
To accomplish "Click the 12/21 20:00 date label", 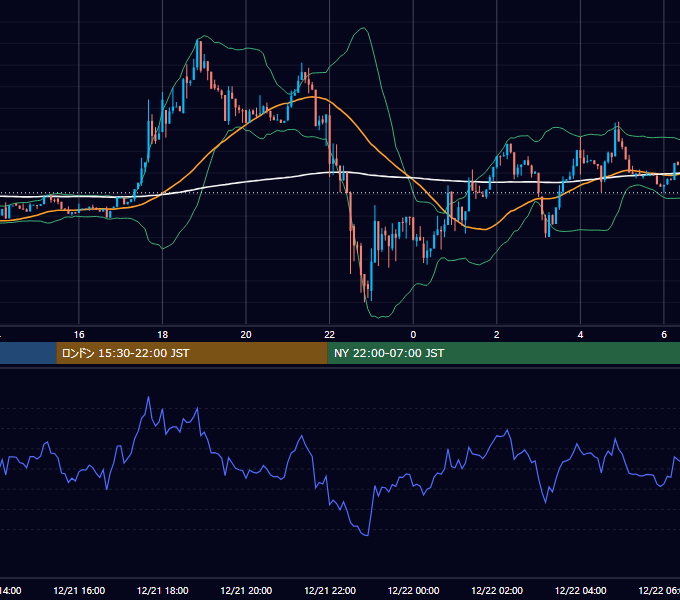I will (246, 590).
